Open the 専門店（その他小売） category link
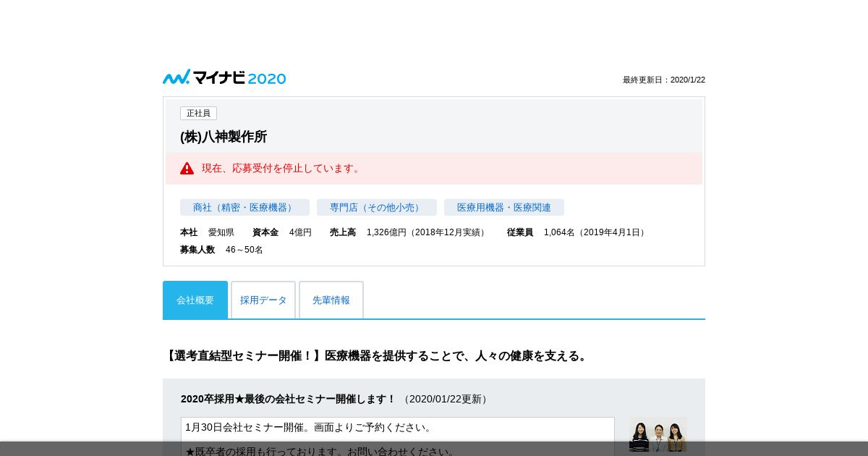868x456 pixels. pos(376,208)
